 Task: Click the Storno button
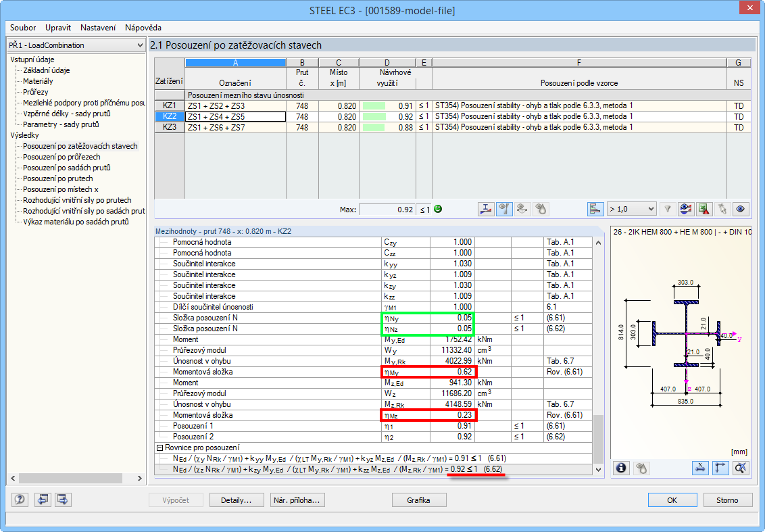tap(727, 500)
